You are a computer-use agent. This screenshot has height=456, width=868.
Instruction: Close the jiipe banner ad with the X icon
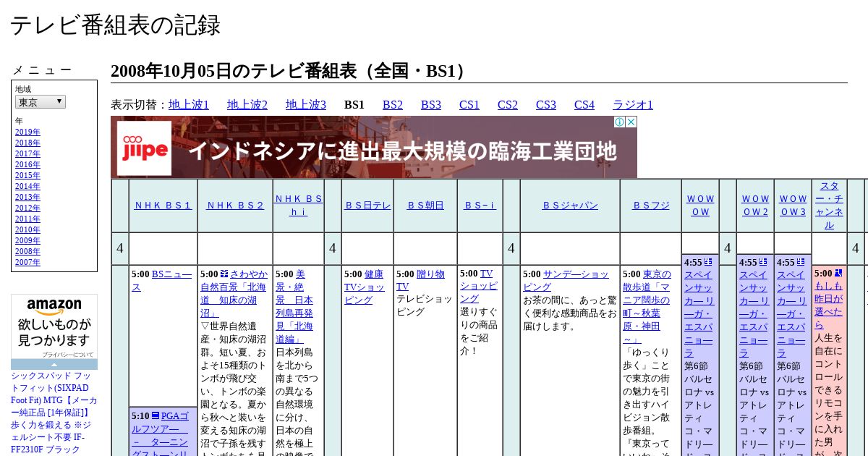(631, 122)
